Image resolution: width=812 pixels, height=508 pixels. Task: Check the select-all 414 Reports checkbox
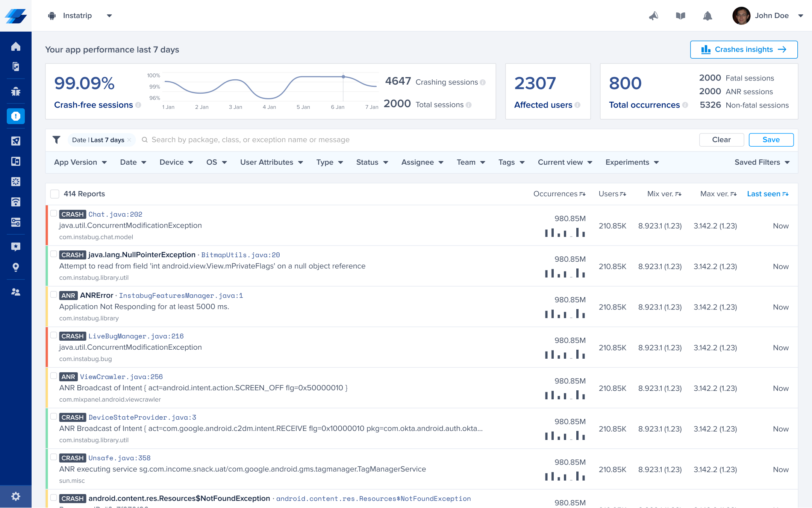55,194
